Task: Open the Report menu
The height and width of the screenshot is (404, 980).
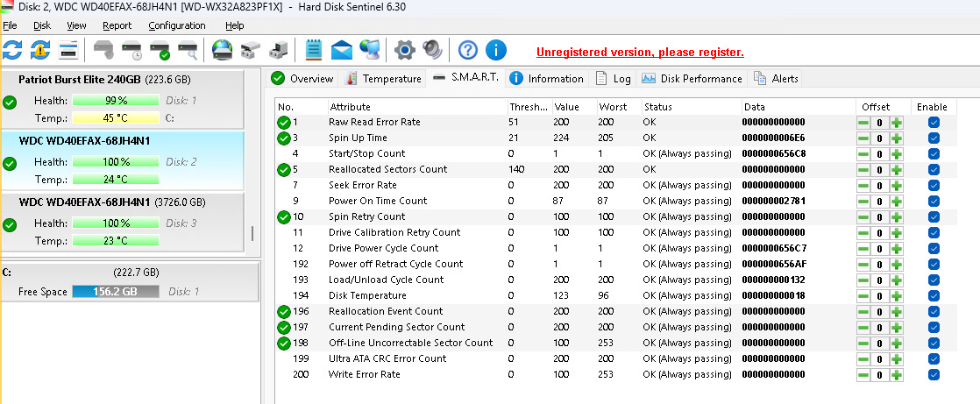Action: click(117, 25)
